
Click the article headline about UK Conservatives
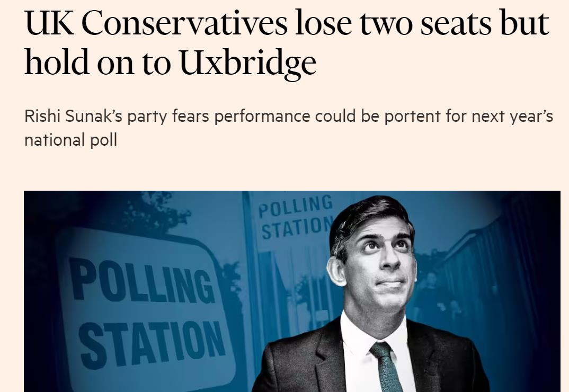[x=286, y=43]
